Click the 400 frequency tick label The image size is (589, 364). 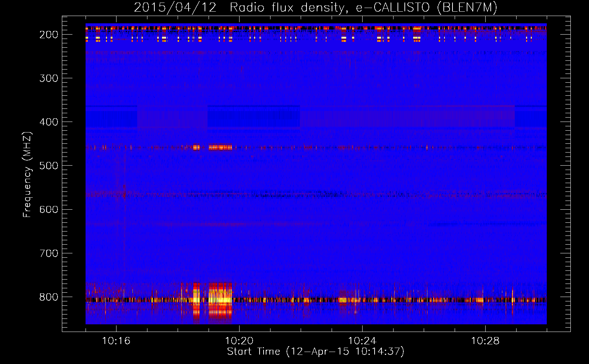[49, 122]
